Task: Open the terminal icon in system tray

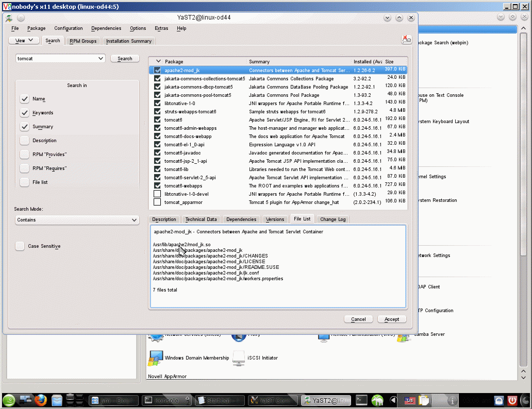Action: [x=361, y=401]
